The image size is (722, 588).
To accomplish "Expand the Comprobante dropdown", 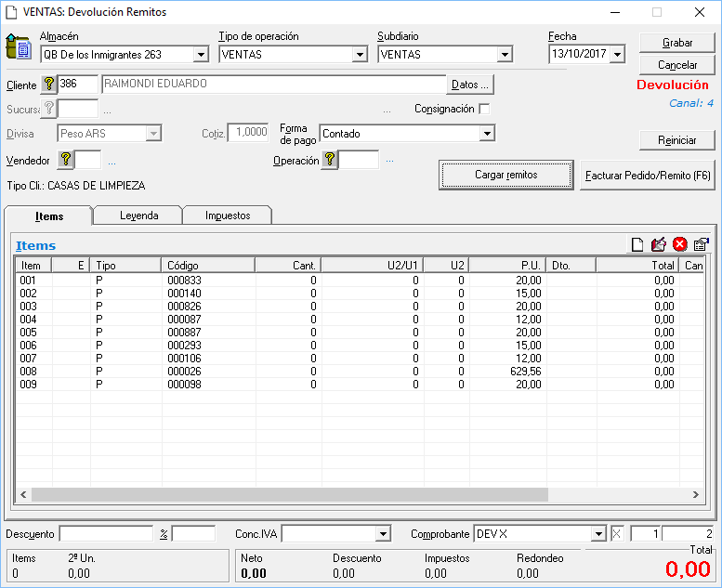I will coord(598,534).
